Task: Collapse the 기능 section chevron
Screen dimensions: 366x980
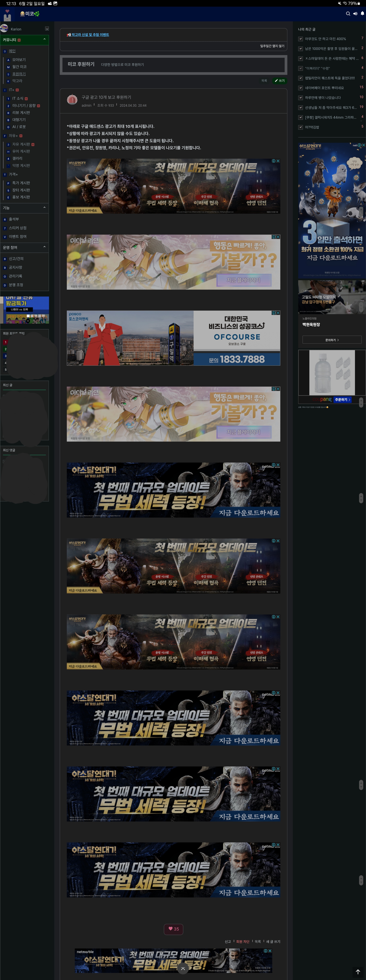Action: 44,208
